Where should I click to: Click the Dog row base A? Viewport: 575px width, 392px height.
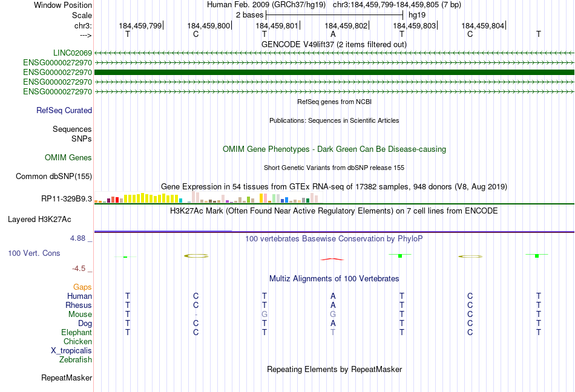click(333, 323)
